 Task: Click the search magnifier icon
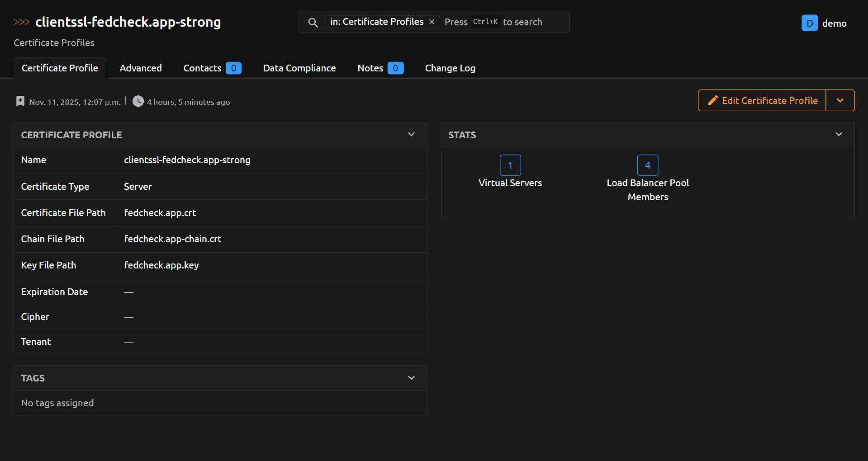click(x=313, y=22)
